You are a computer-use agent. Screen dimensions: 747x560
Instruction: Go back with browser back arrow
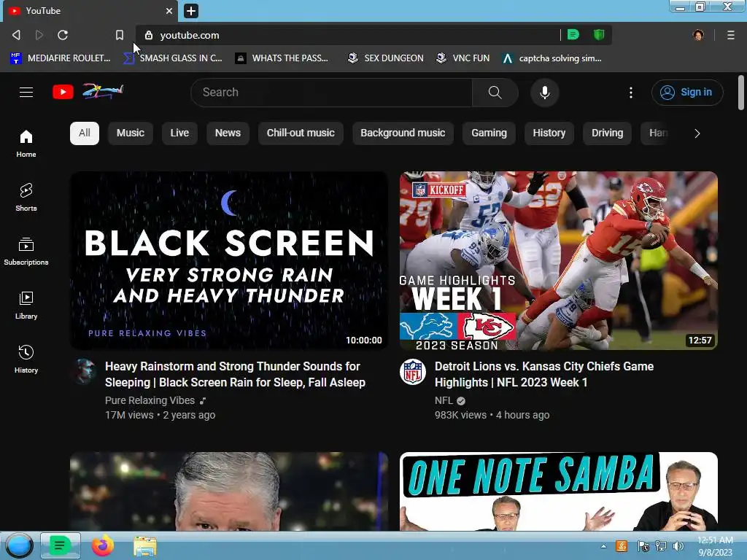16,35
